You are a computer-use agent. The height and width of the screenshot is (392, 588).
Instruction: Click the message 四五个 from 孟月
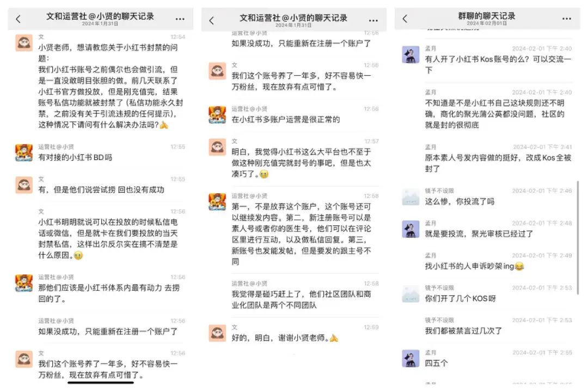click(x=436, y=363)
